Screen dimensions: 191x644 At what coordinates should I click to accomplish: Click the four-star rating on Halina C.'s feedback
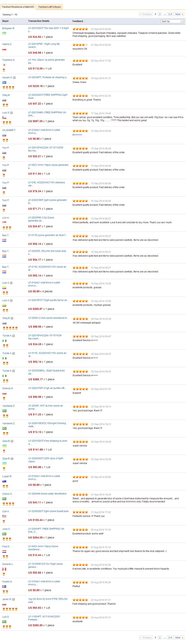point(80,45)
